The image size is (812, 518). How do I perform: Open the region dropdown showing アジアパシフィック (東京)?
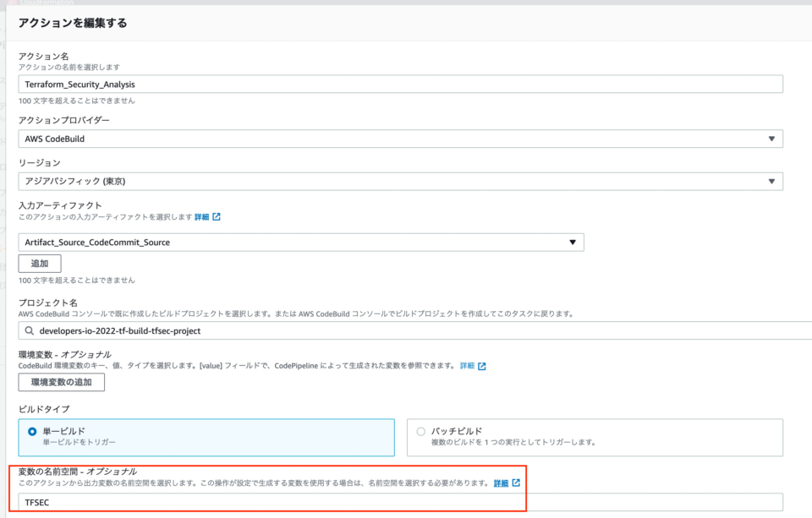pos(400,181)
